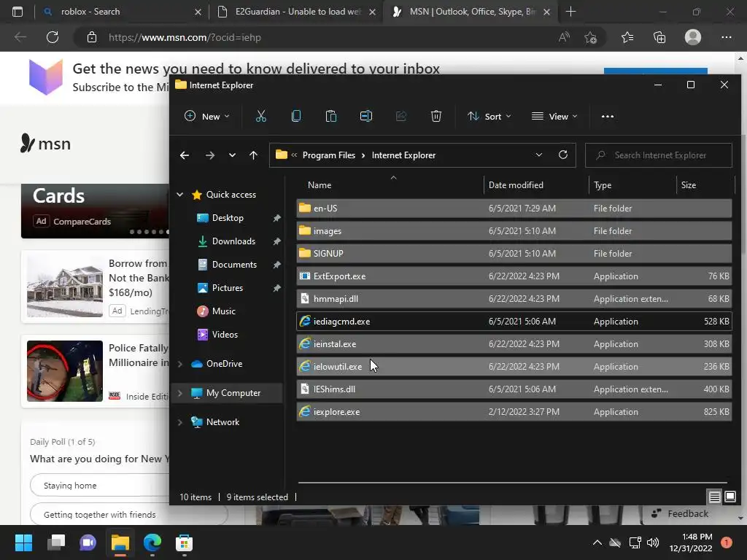Switch to the details view layout icon

(x=714, y=497)
